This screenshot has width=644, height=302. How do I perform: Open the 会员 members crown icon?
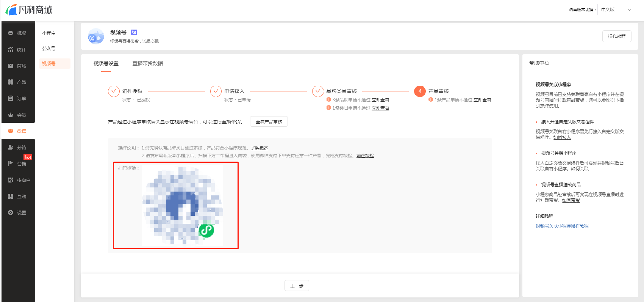(x=11, y=115)
